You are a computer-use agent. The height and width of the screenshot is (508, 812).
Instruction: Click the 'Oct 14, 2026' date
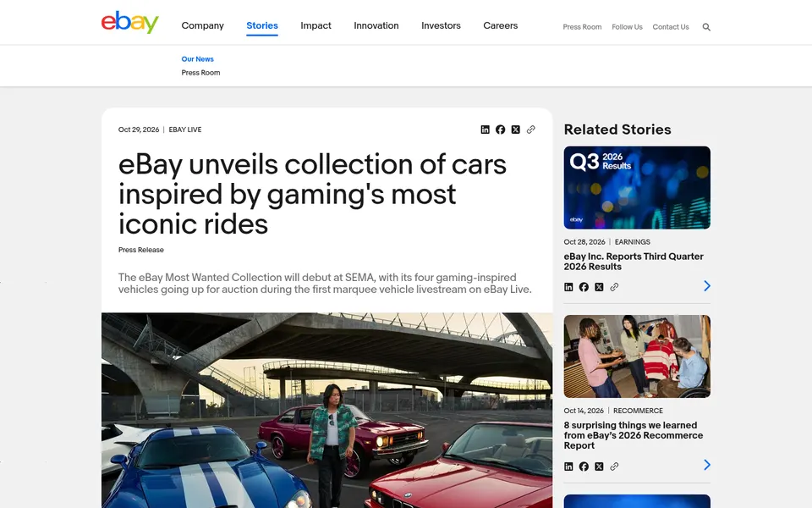(x=584, y=411)
